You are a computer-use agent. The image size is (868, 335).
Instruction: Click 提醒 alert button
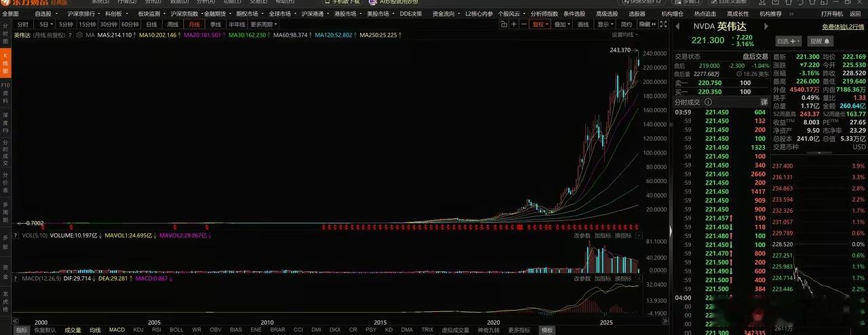(x=820, y=41)
